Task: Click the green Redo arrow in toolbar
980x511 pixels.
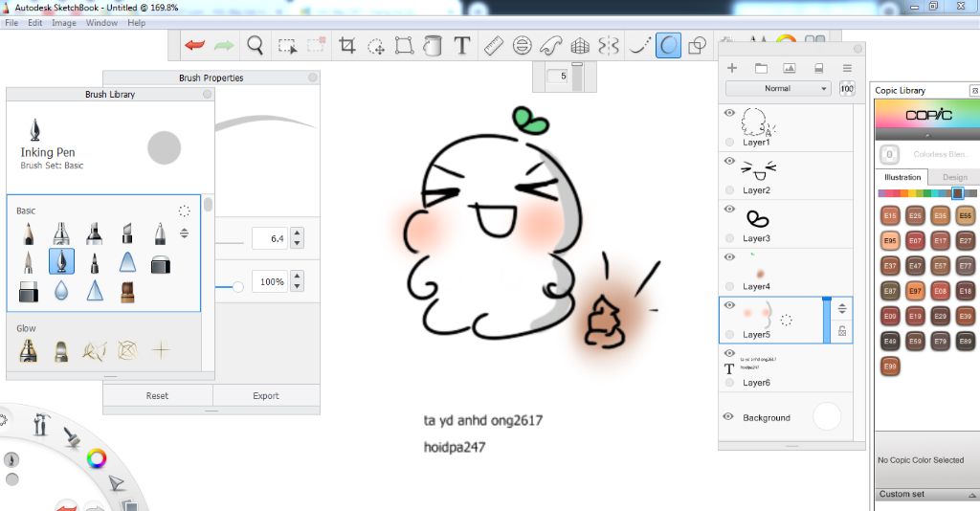Action: pos(224,46)
